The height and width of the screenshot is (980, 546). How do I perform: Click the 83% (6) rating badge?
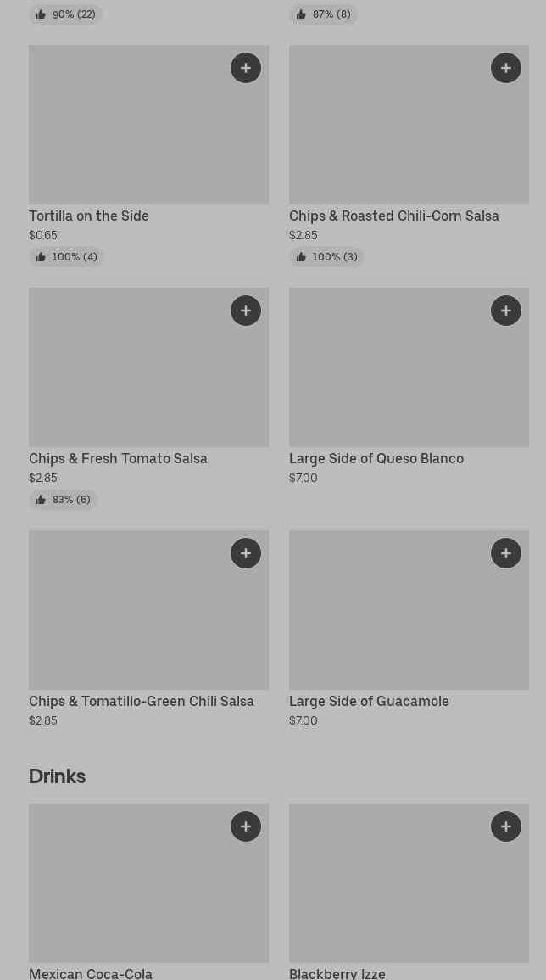63,500
